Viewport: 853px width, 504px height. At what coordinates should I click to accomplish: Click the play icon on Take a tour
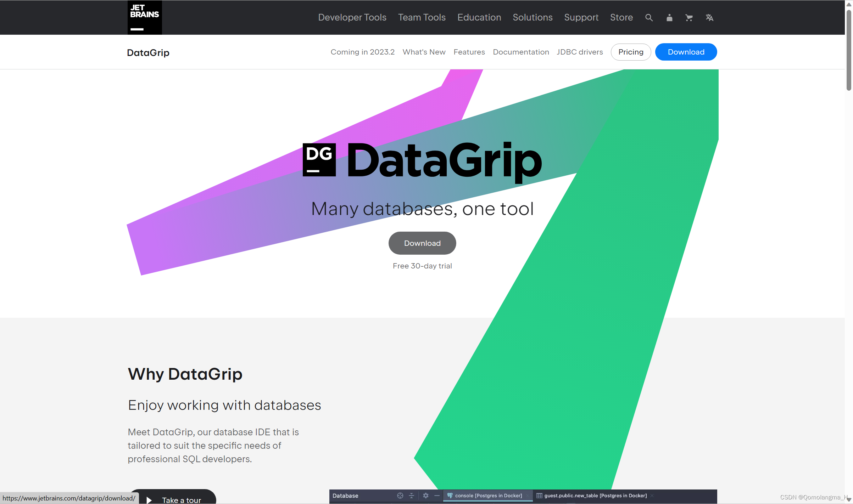pos(149,500)
